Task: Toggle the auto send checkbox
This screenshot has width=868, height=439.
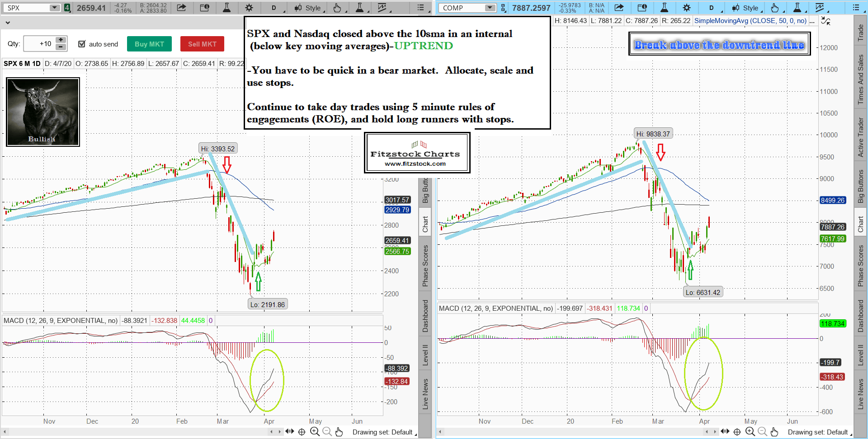Action: tap(82, 44)
